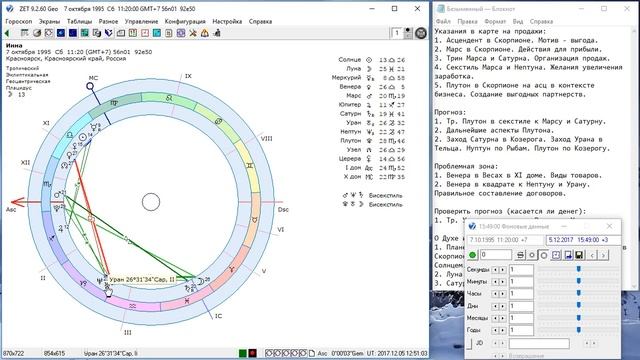
Task: Click the green circle button in Фоновые данные
Action: point(472,255)
